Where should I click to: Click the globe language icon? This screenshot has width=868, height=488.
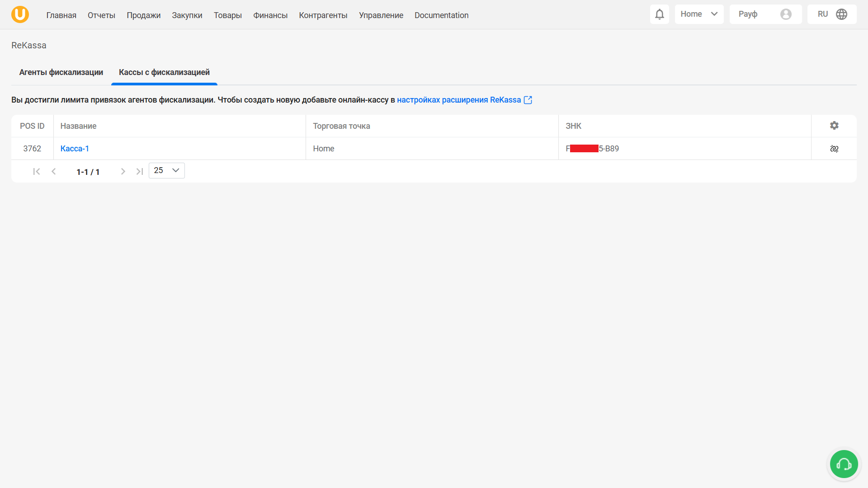point(841,14)
